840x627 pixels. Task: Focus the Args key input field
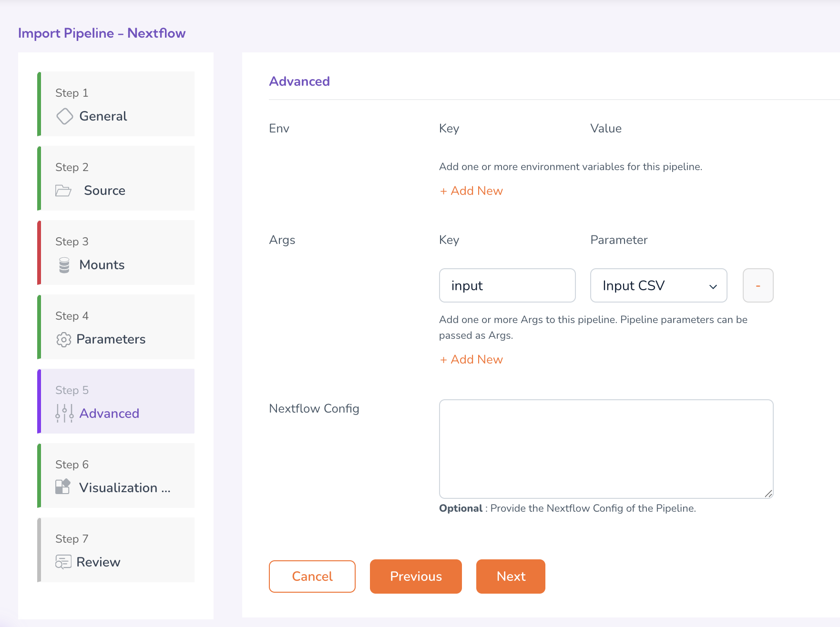[507, 285]
